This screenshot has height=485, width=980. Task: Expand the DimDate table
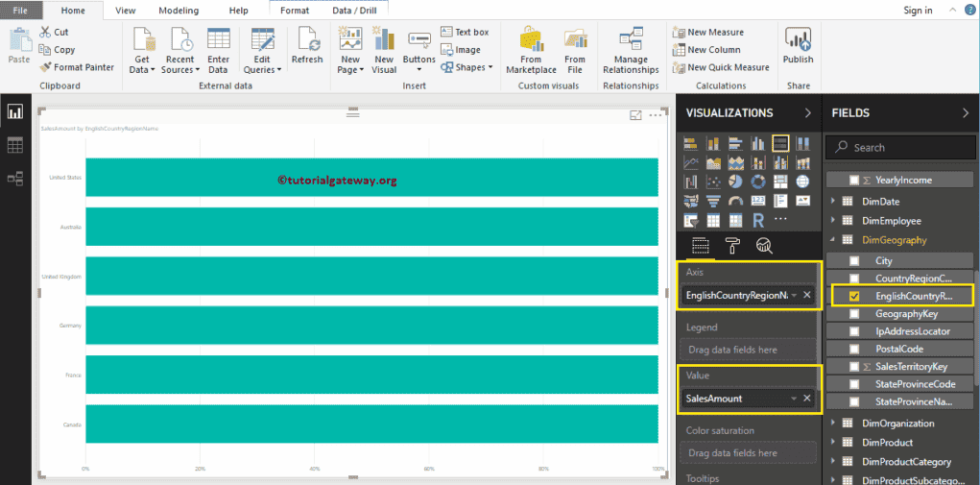[x=832, y=202]
